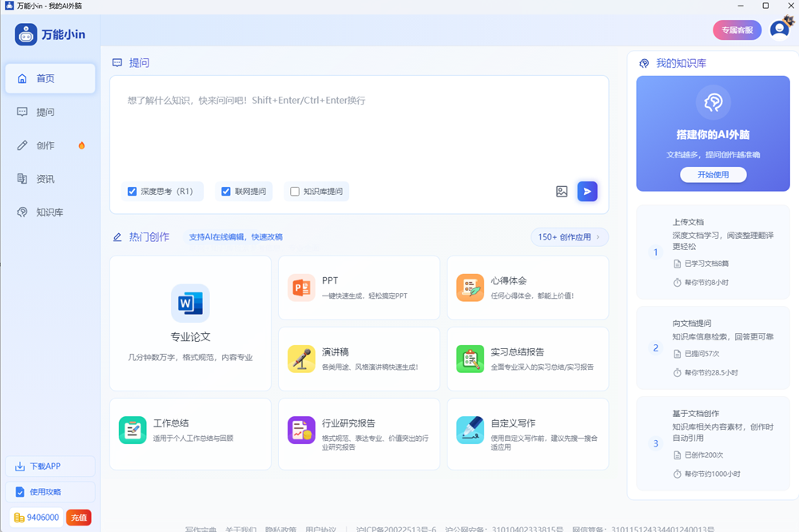Expand the 150+ 创作应用 list

[569, 237]
